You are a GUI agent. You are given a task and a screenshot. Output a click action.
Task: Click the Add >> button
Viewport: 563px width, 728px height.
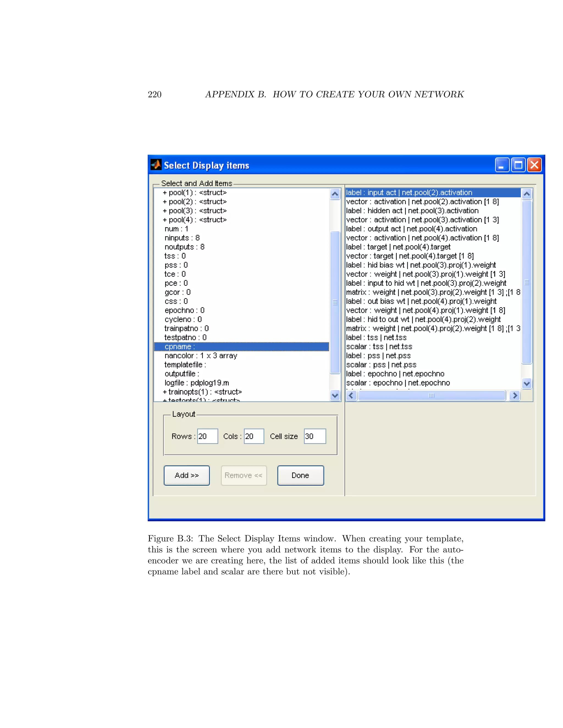[x=187, y=475]
